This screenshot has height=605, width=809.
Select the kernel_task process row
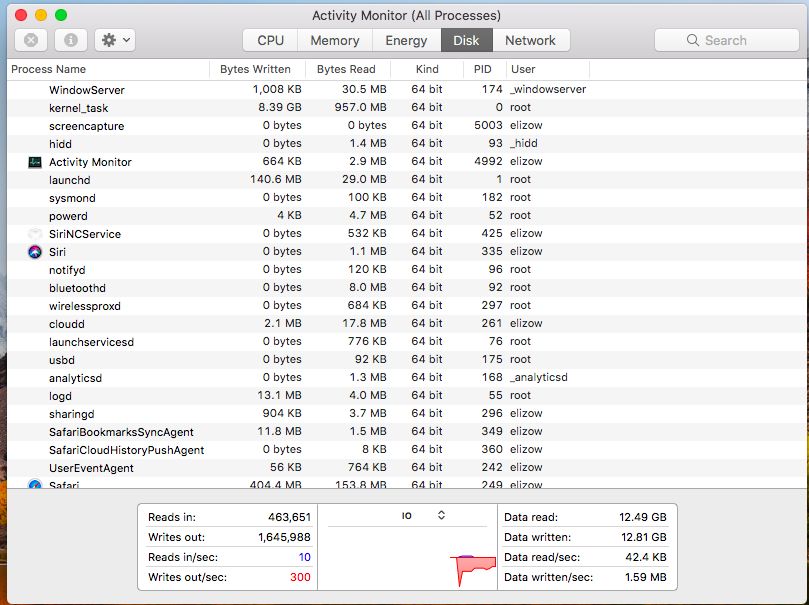(408, 108)
